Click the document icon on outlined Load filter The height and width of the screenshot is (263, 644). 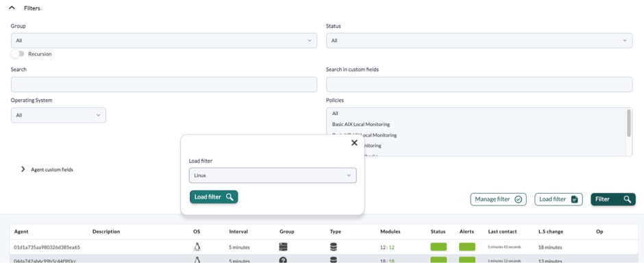pyautogui.click(x=575, y=199)
